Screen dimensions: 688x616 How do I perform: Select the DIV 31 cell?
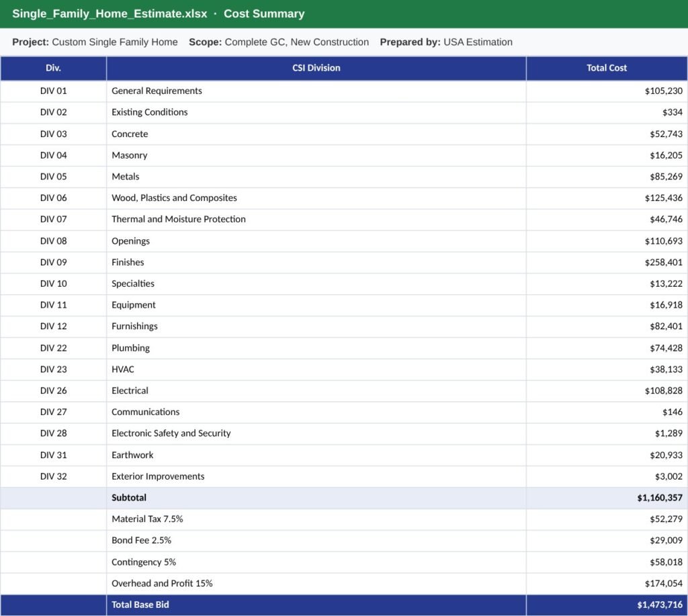point(53,455)
